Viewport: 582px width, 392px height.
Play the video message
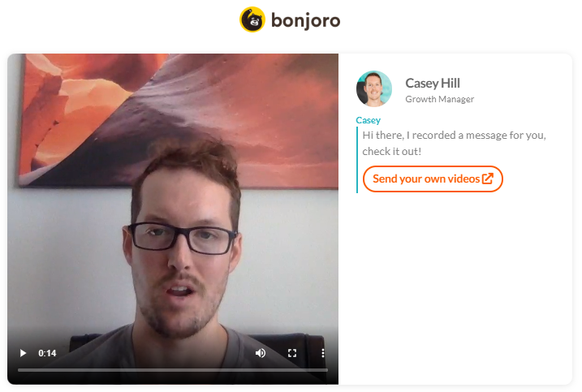(23, 353)
